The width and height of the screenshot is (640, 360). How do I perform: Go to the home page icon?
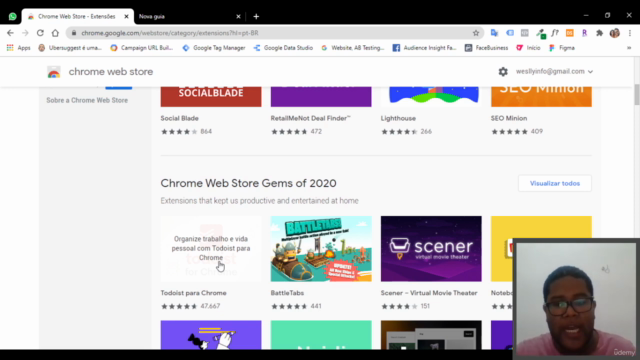(55, 33)
